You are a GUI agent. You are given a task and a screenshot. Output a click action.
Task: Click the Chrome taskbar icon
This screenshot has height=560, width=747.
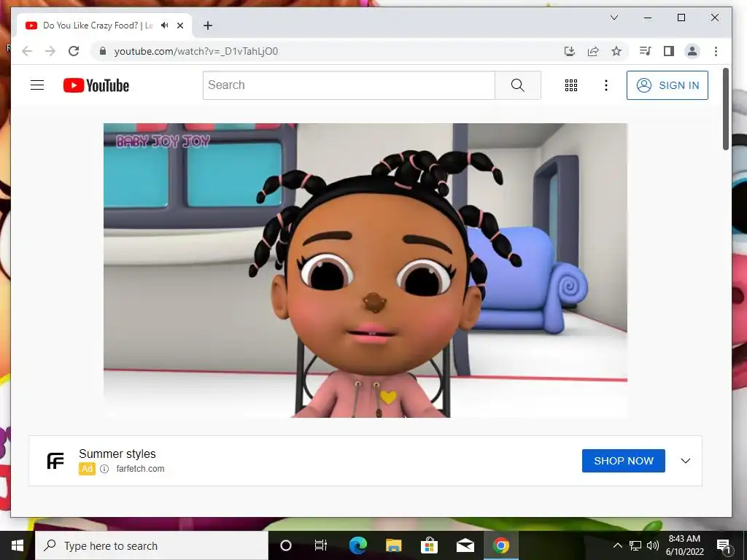click(500, 545)
